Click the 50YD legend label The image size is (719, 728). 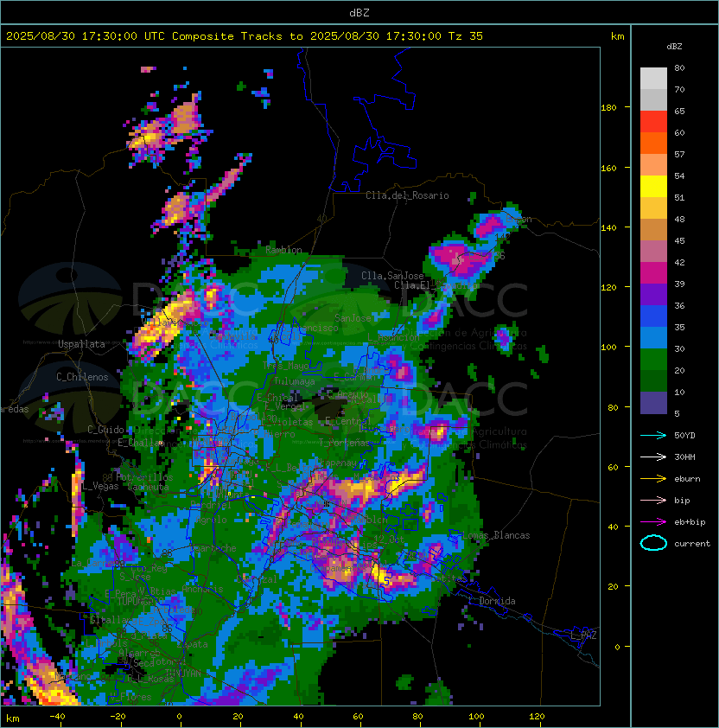(x=684, y=436)
